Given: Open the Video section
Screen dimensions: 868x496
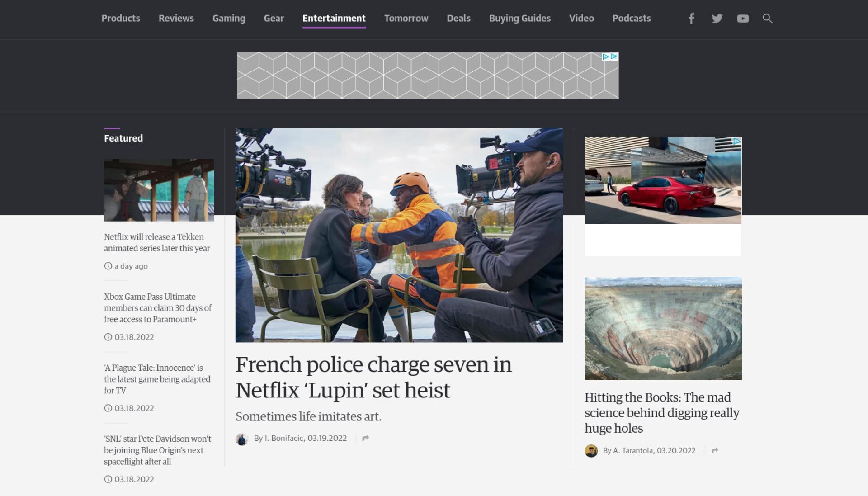Looking at the screenshot, I should coord(581,19).
